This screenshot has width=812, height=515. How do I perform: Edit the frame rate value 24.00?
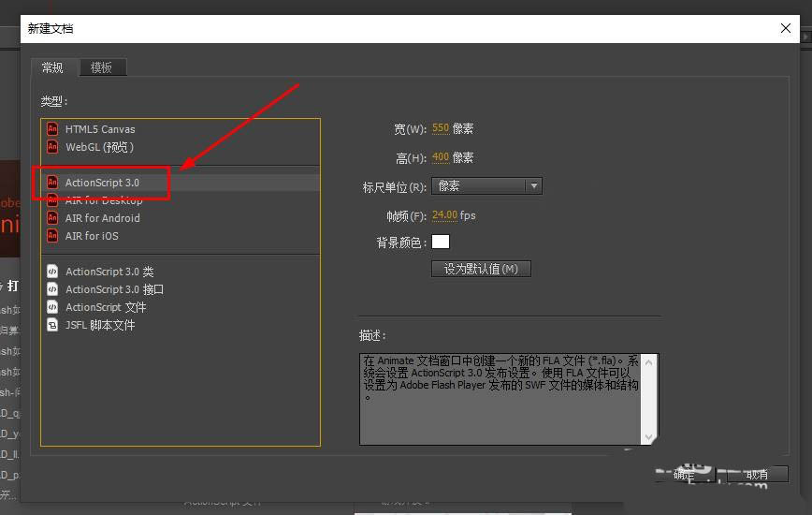445,215
